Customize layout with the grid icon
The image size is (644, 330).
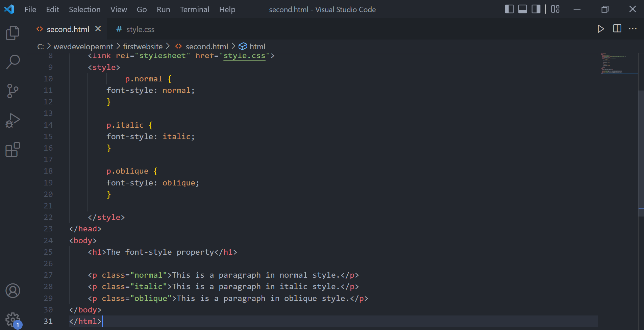tap(555, 9)
